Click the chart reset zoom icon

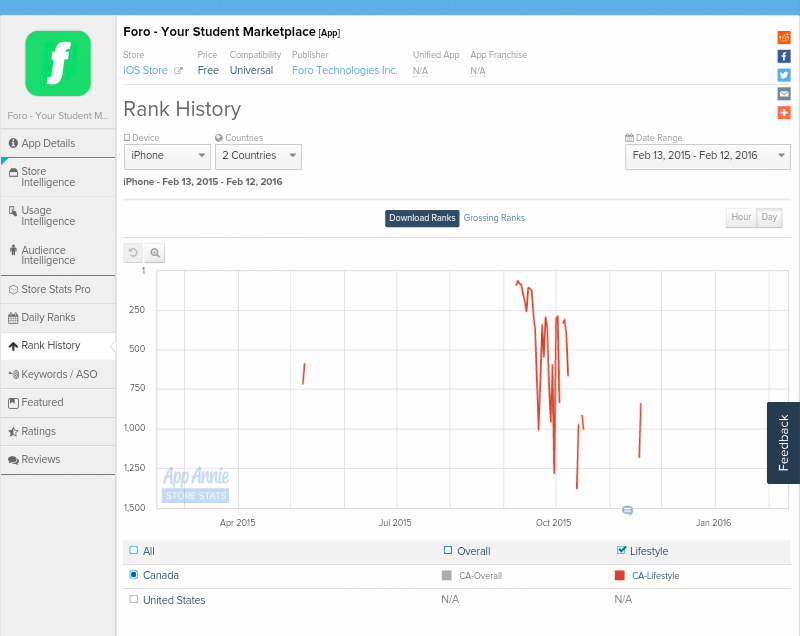pyautogui.click(x=133, y=252)
